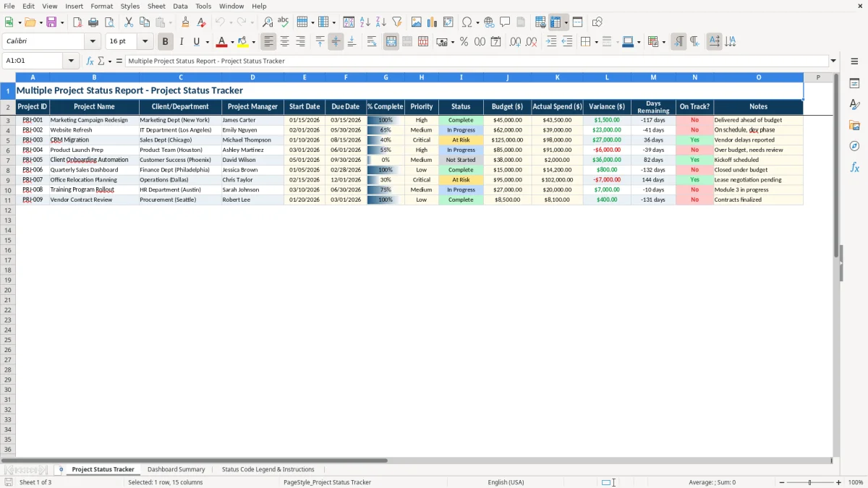The width and height of the screenshot is (868, 488).
Task: Show Draw Functions shapes icon
Action: (x=597, y=22)
